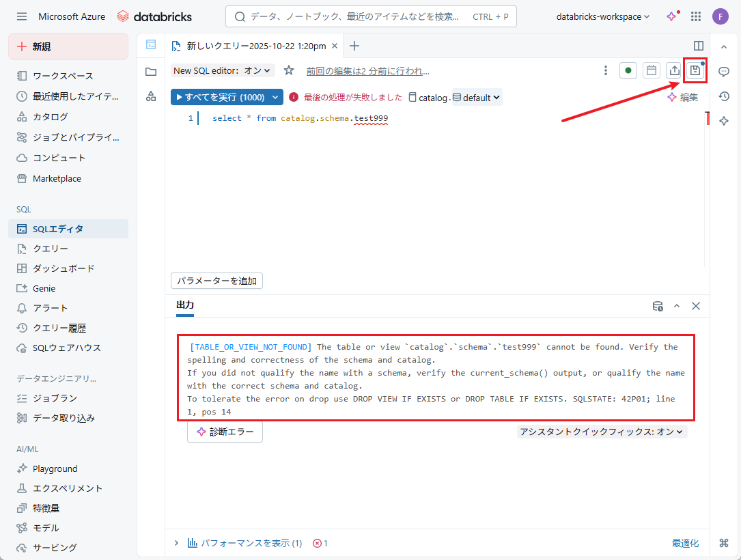
Task: Toggle the split editor layout icon
Action: pos(699,46)
